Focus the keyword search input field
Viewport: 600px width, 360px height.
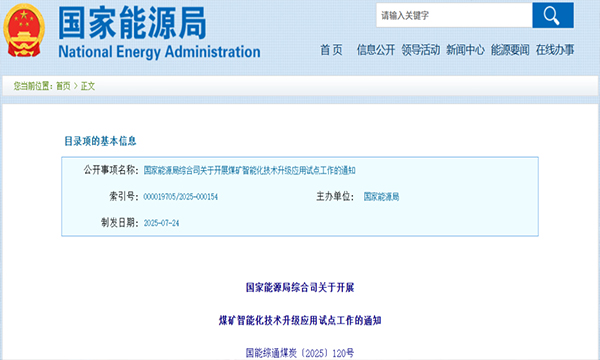coord(454,15)
